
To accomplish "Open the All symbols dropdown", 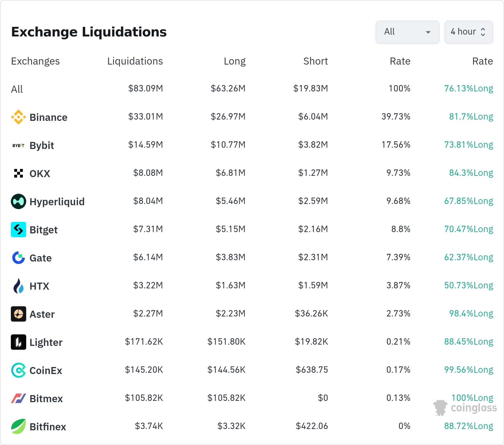I will pos(407,32).
